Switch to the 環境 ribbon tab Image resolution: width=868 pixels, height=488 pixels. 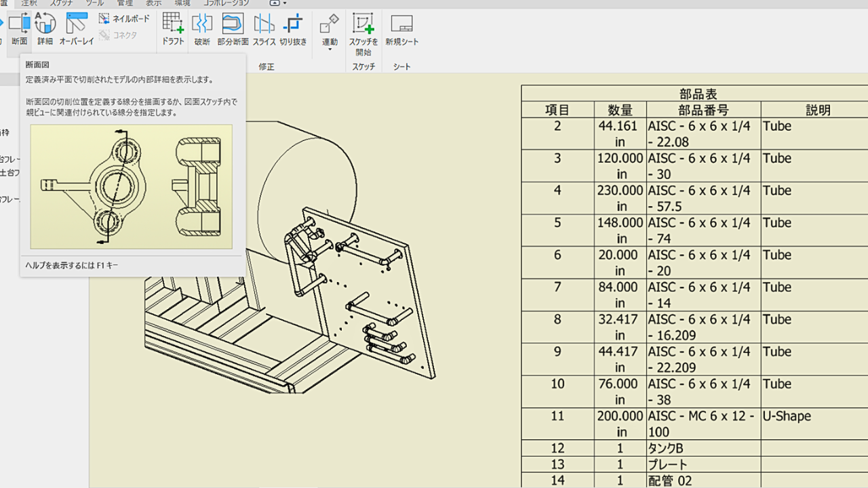coord(183,3)
